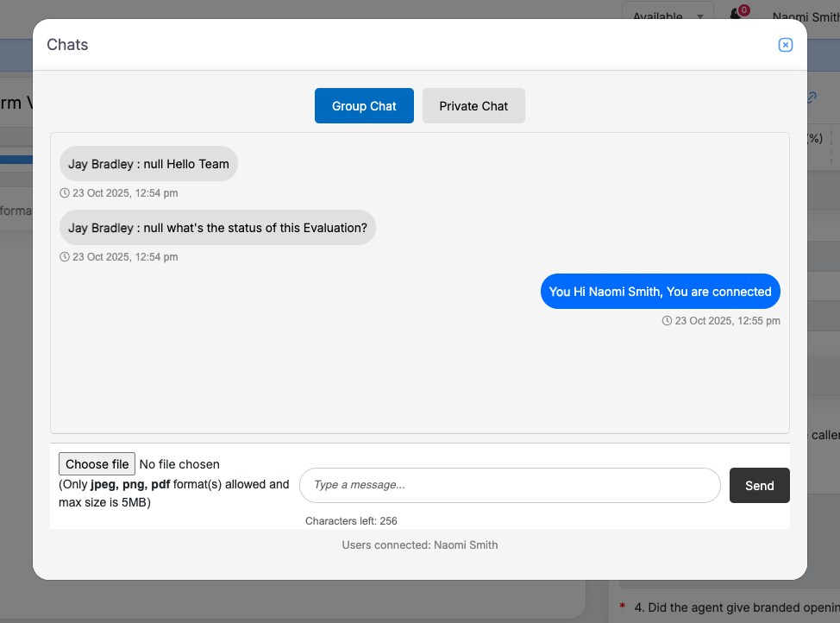Click the blue progress bar behind the dialog
This screenshot has height=623, width=840.
point(16,159)
